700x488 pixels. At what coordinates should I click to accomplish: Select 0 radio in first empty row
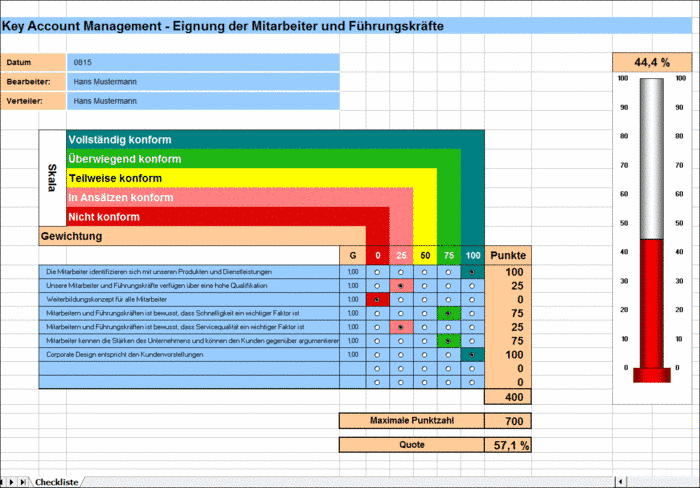(377, 369)
